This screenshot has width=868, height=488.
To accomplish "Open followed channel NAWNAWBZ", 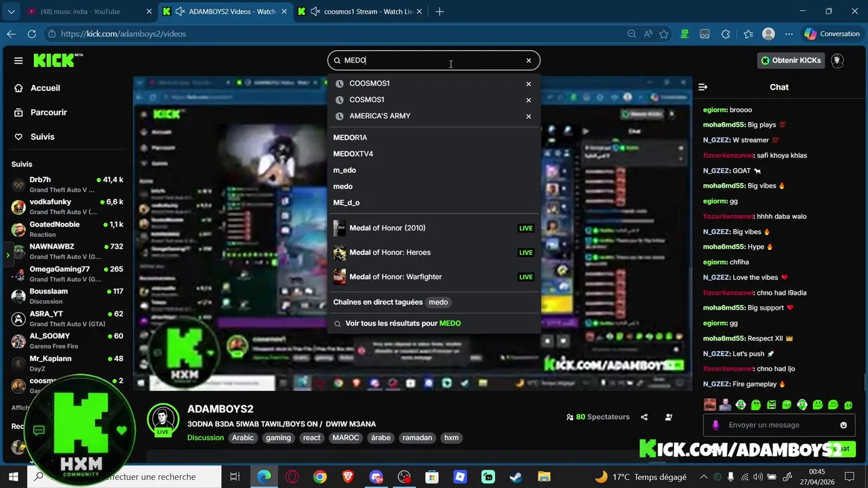I will 67,251.
